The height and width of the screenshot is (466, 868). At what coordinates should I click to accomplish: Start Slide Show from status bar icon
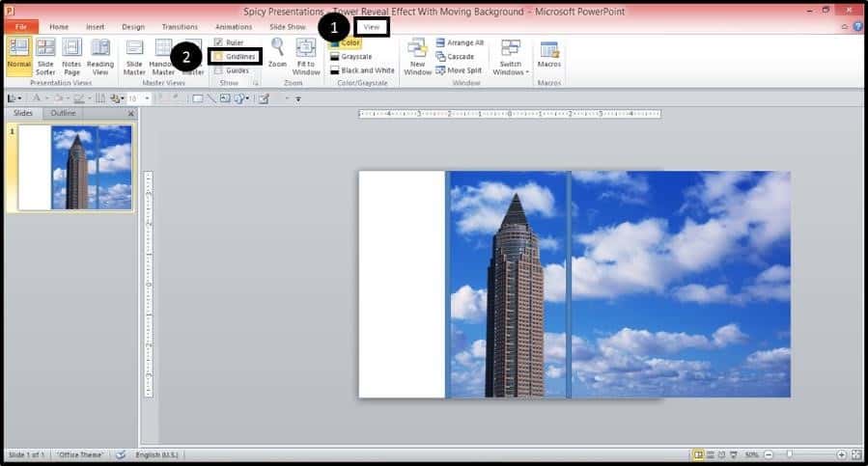tap(734, 454)
